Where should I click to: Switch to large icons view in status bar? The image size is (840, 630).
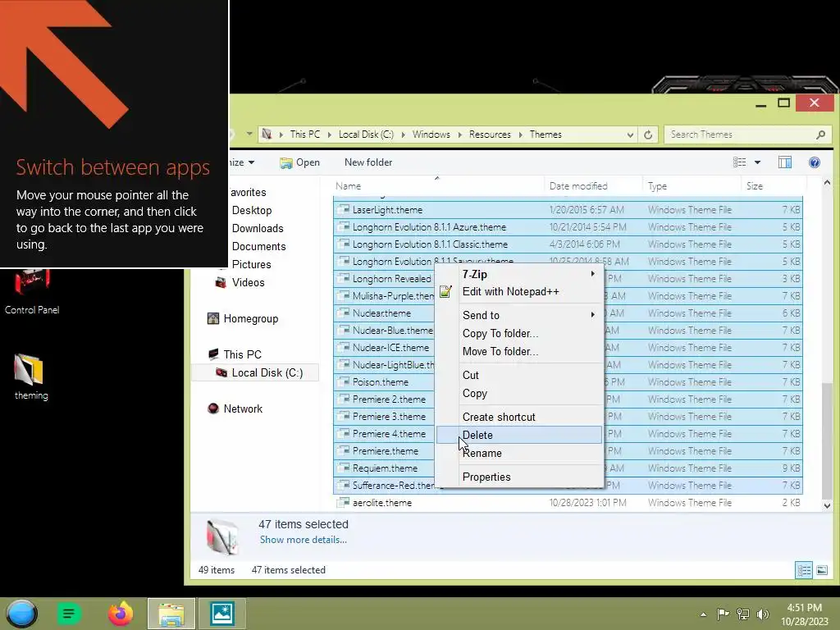coord(822,570)
